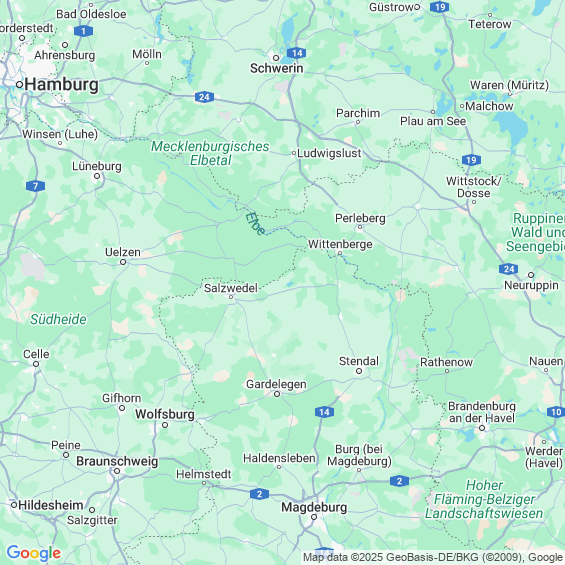
Task: Select the Braunschweig city label
Action: coord(117,461)
